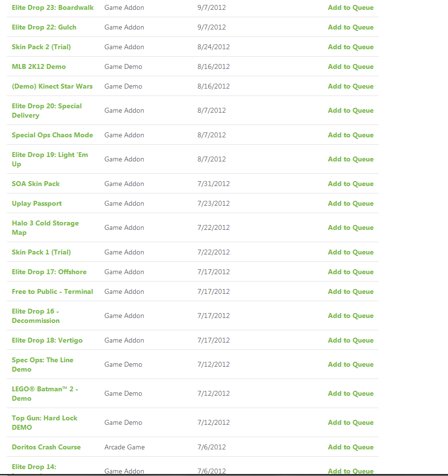Open Elite Drop 22: Gulch link
Image resolution: width=448 pixels, height=476 pixels.
click(x=44, y=28)
